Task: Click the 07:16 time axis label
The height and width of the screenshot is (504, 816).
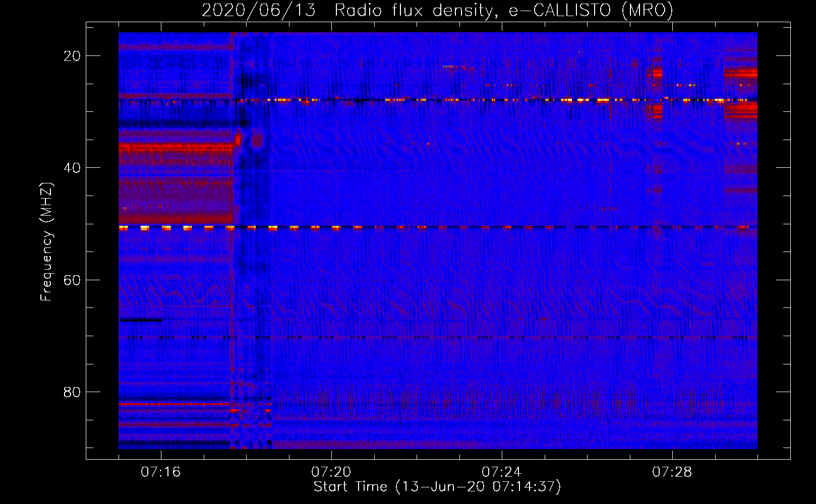Action: tap(161, 472)
